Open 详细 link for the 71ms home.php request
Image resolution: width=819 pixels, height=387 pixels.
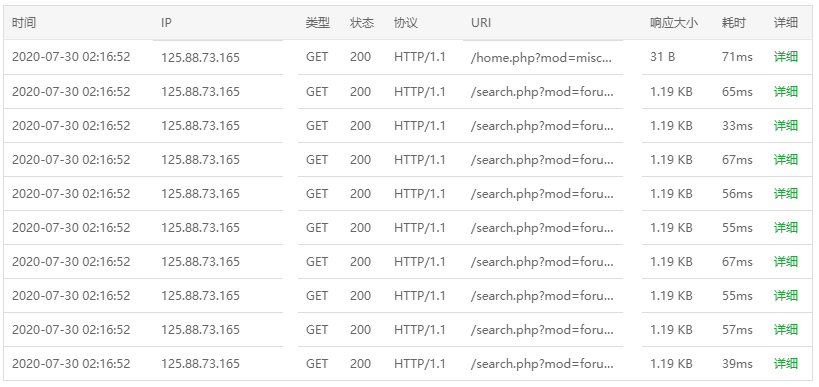786,57
